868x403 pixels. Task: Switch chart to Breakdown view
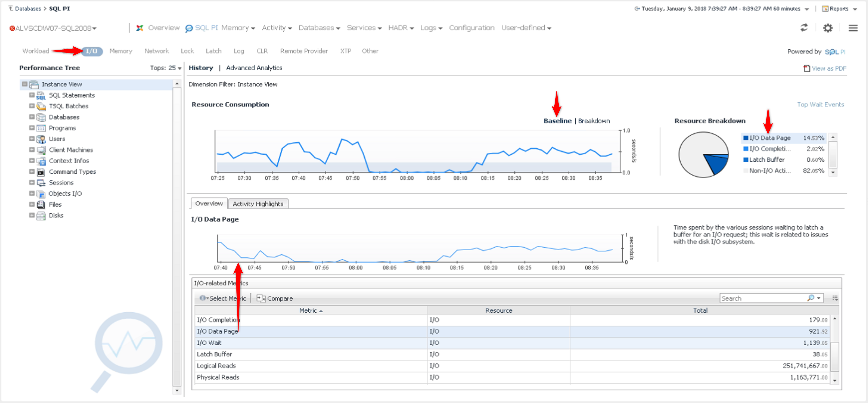point(594,121)
